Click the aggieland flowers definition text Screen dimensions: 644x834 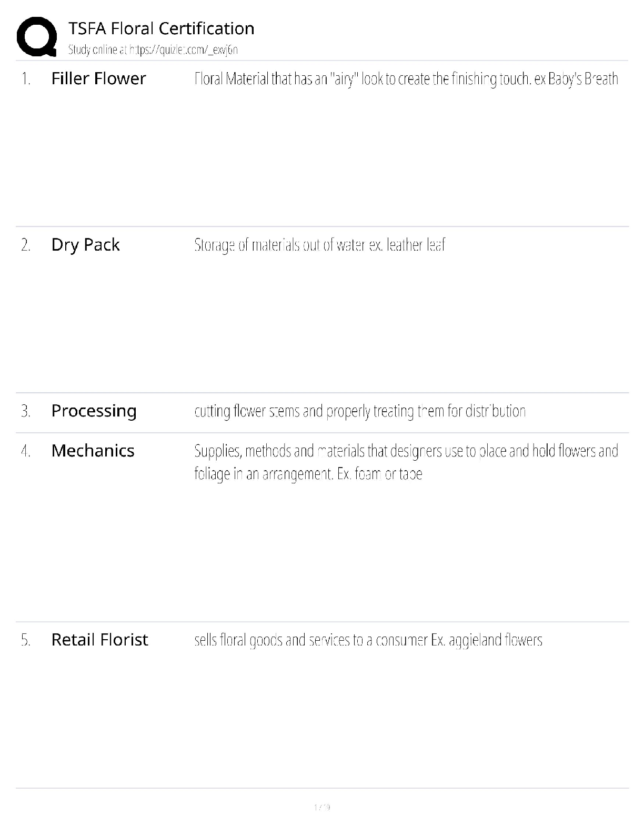click(368, 640)
